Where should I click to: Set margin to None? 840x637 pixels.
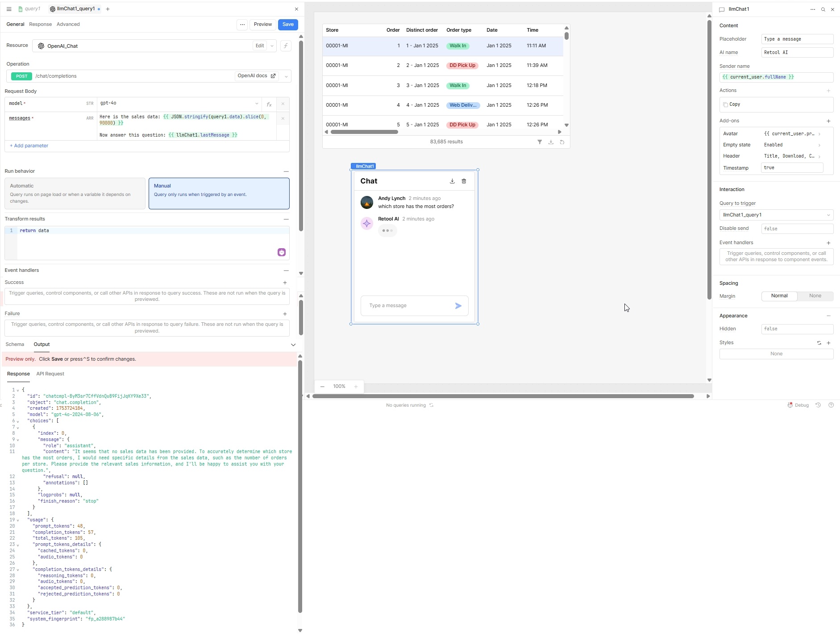[x=815, y=296]
